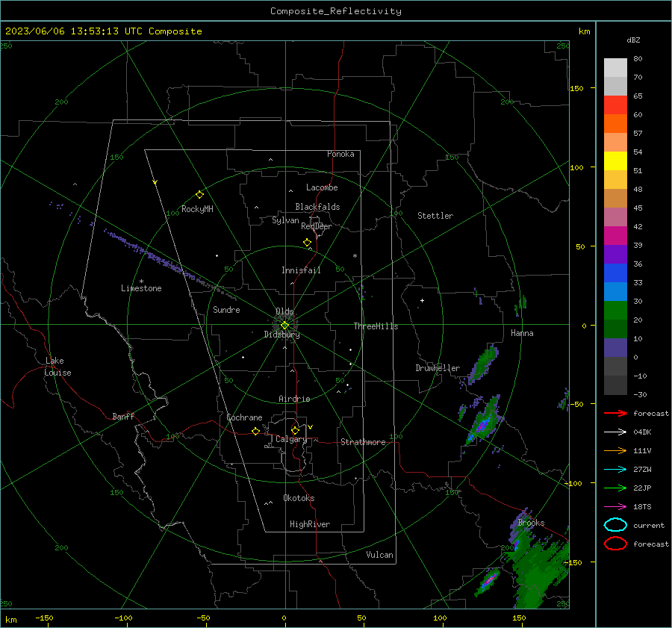This screenshot has width=672, height=628.
Task: Click the yellow diamond marker near Cochrane
Action: point(255,432)
